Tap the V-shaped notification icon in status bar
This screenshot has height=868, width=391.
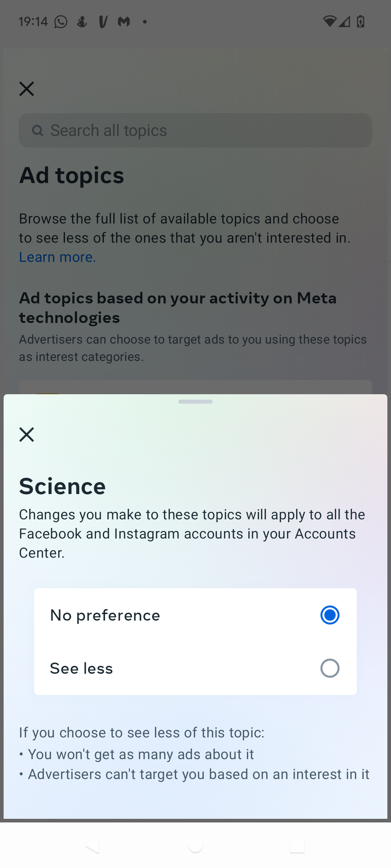click(103, 22)
